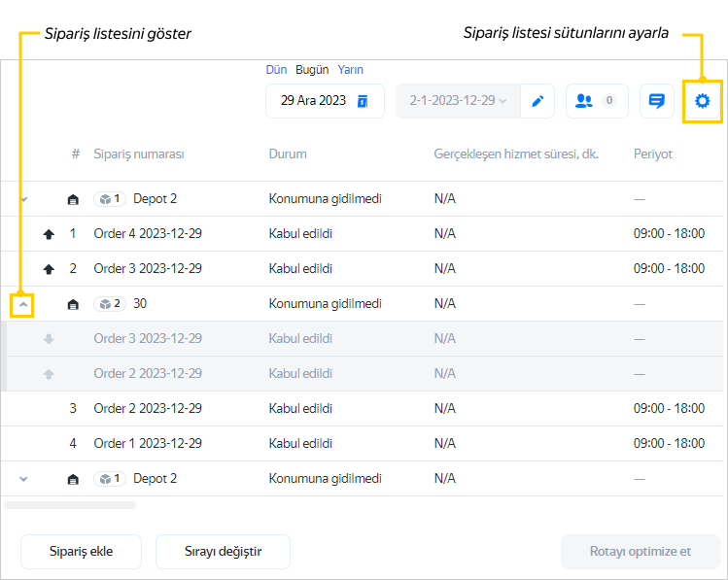
Task: Select the Yarın date shortcut
Action: [350, 70]
